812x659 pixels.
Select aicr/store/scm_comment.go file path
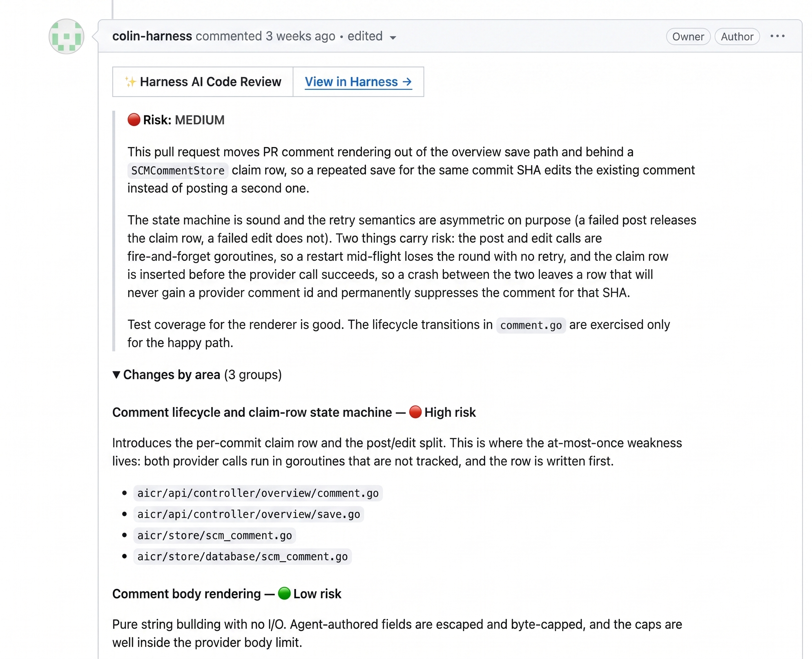(215, 536)
